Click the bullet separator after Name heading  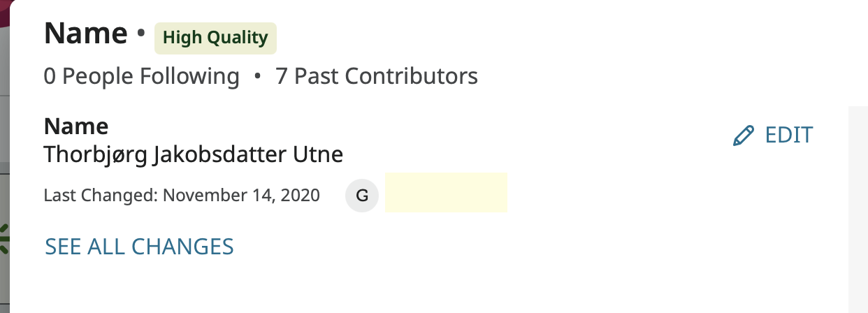(140, 33)
